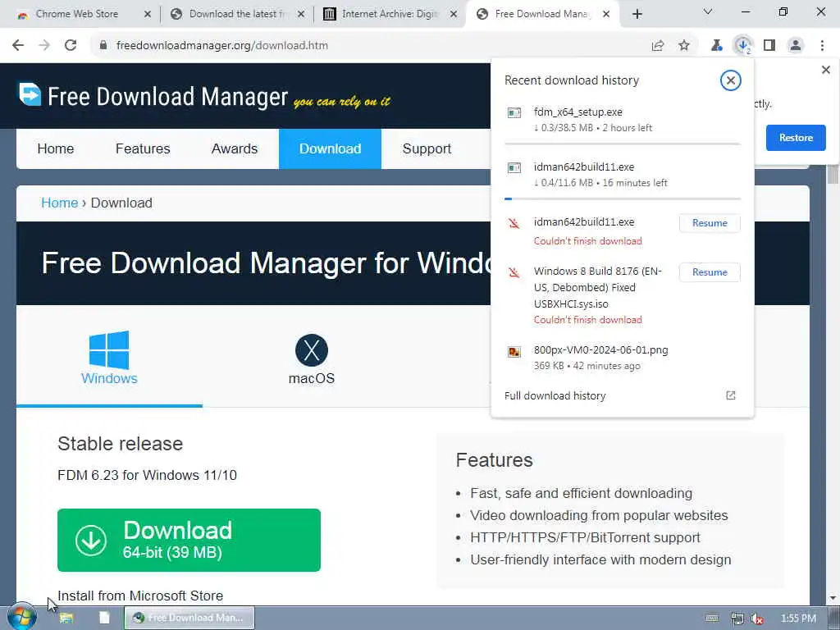Switch to the Chrome Web Store tab
Image resolution: width=840 pixels, height=630 pixels.
[78, 14]
